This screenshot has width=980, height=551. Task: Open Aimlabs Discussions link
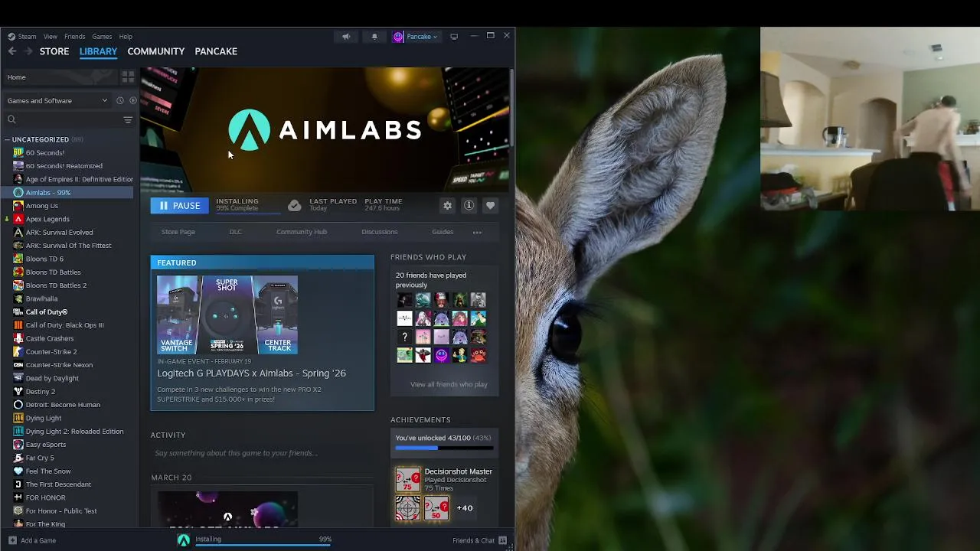pyautogui.click(x=380, y=232)
